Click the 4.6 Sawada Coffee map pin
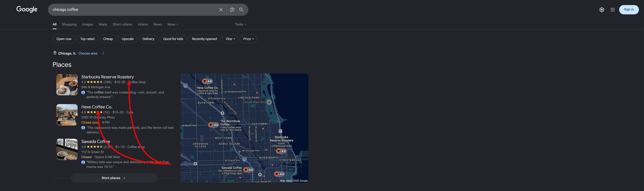 coord(249,170)
